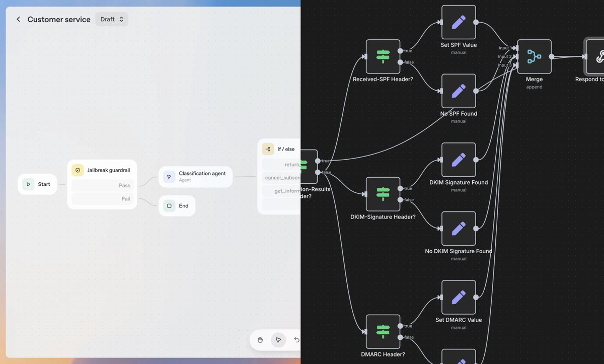Click the End node label
Image resolution: width=604 pixels, height=364 pixels.
(x=184, y=206)
